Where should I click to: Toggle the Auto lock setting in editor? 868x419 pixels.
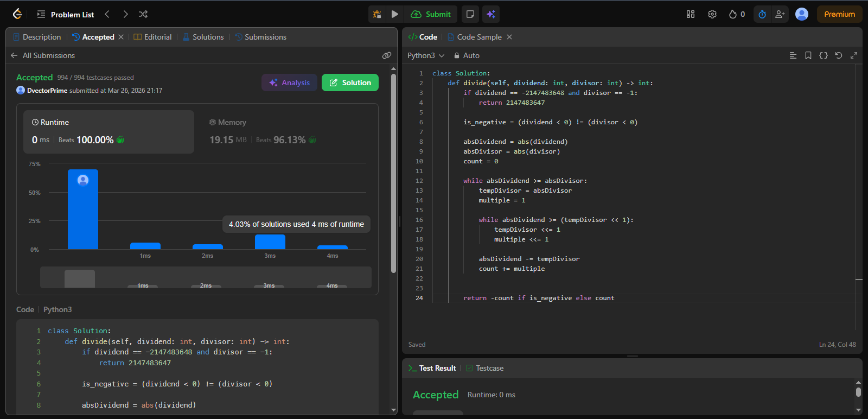coord(467,55)
